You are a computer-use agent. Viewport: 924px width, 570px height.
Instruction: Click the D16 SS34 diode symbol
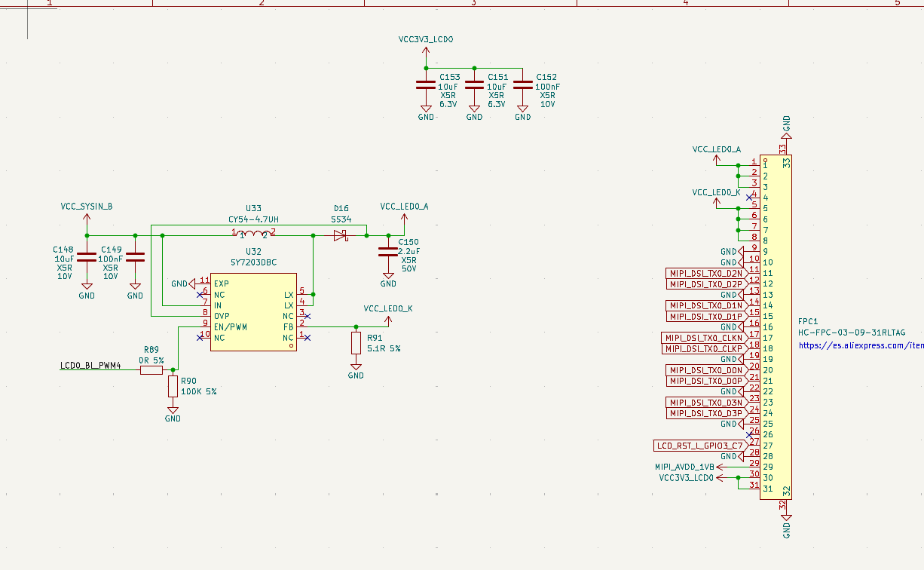341,235
